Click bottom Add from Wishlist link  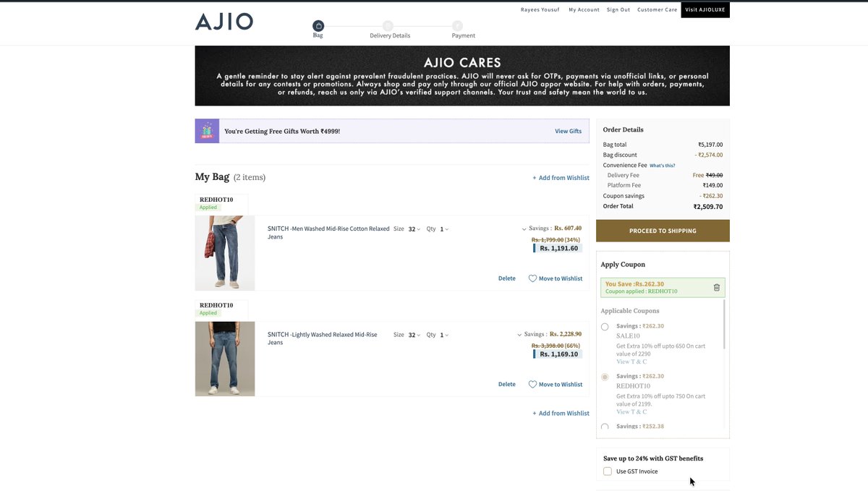pos(561,414)
